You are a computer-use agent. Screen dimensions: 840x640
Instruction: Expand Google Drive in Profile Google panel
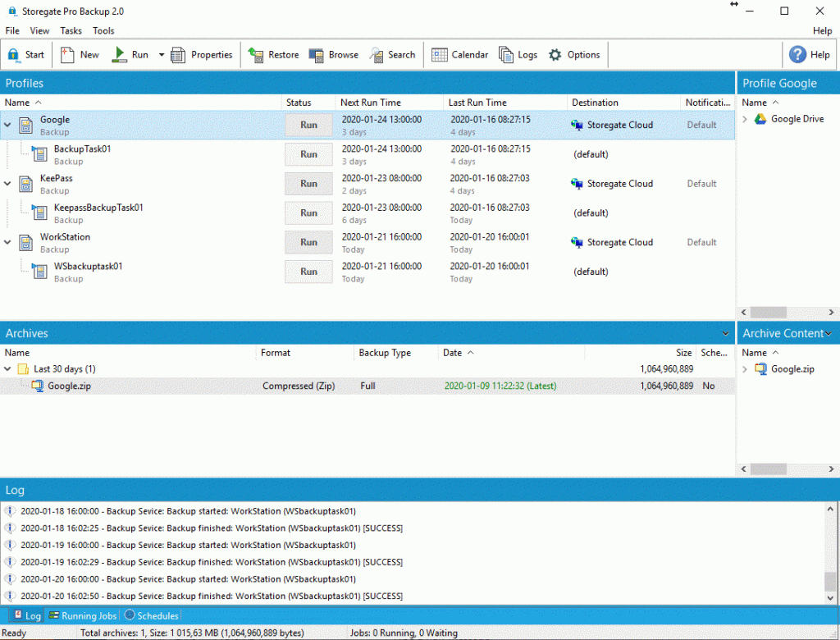745,119
